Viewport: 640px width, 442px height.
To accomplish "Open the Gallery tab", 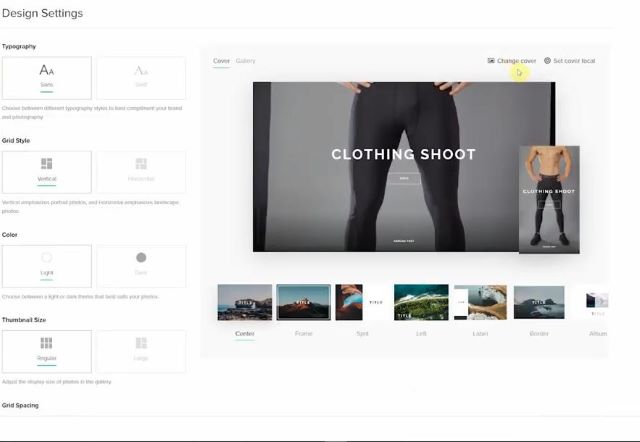I will (x=246, y=61).
